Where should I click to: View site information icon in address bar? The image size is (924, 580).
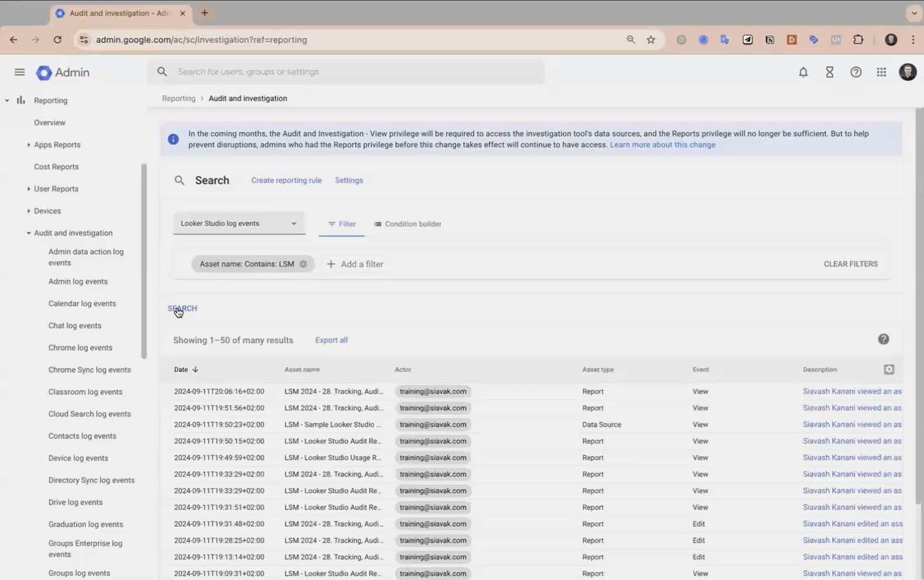tap(84, 40)
